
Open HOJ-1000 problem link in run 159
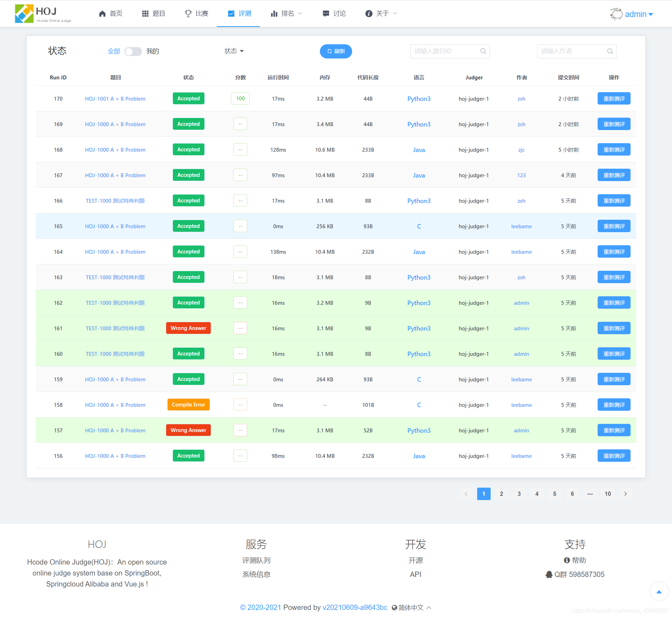tap(115, 380)
